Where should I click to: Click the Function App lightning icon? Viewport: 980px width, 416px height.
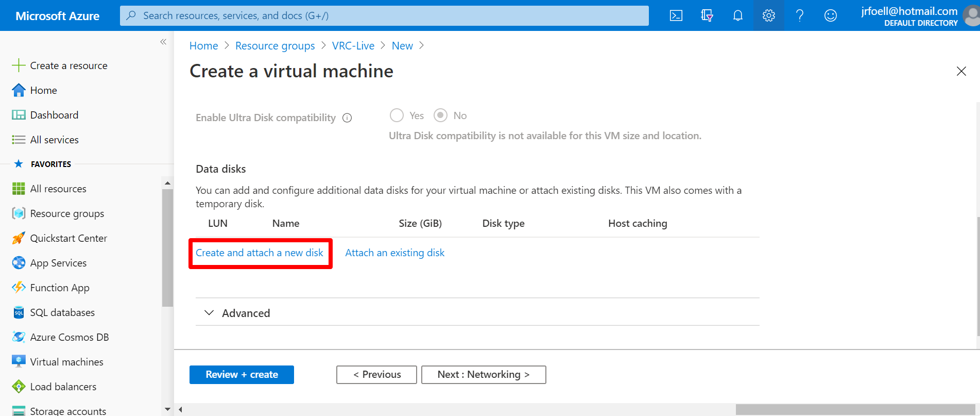(19, 288)
